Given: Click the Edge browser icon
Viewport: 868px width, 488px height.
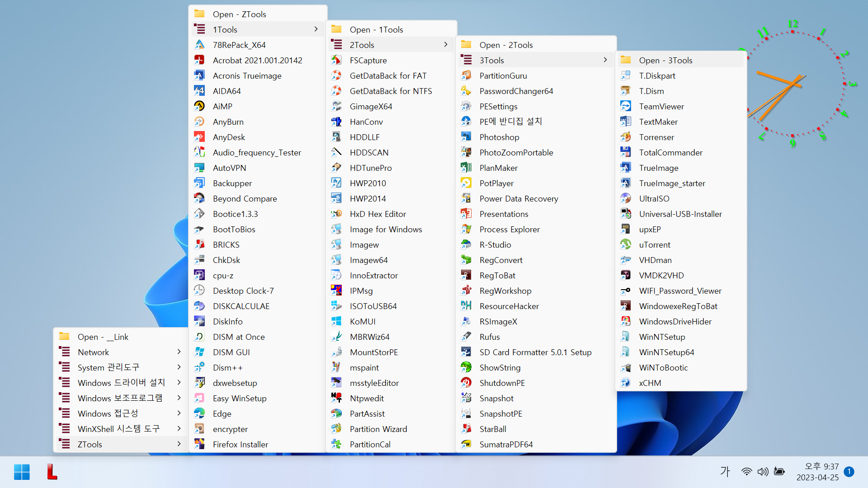Looking at the screenshot, I should click(199, 413).
